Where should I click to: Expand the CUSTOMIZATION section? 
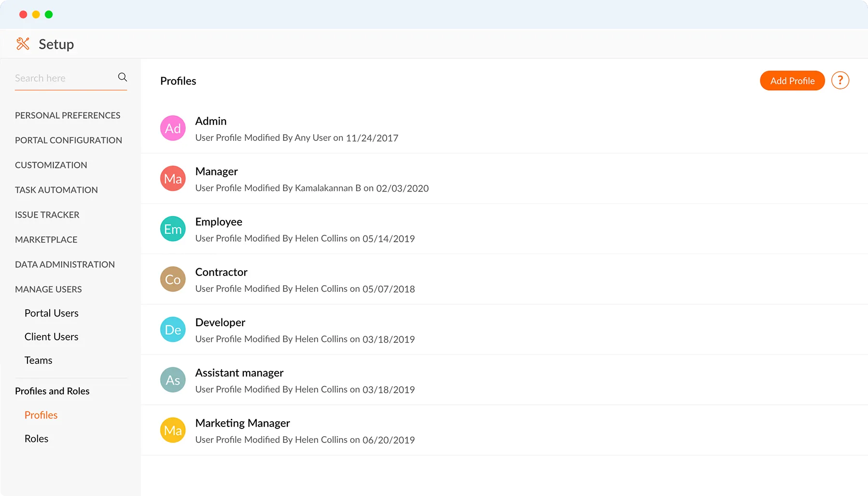[x=51, y=165]
